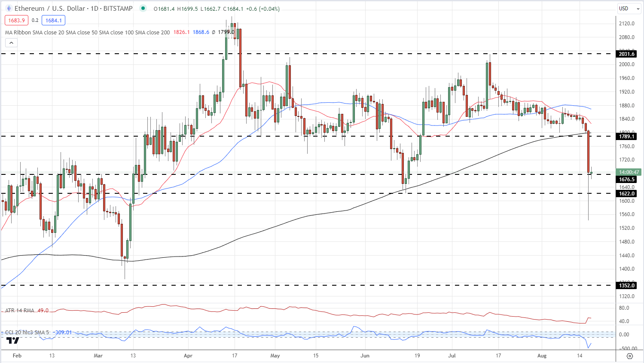Click the red sell price 1683.9 button
The height and width of the screenshot is (363, 644).
pyautogui.click(x=16, y=20)
